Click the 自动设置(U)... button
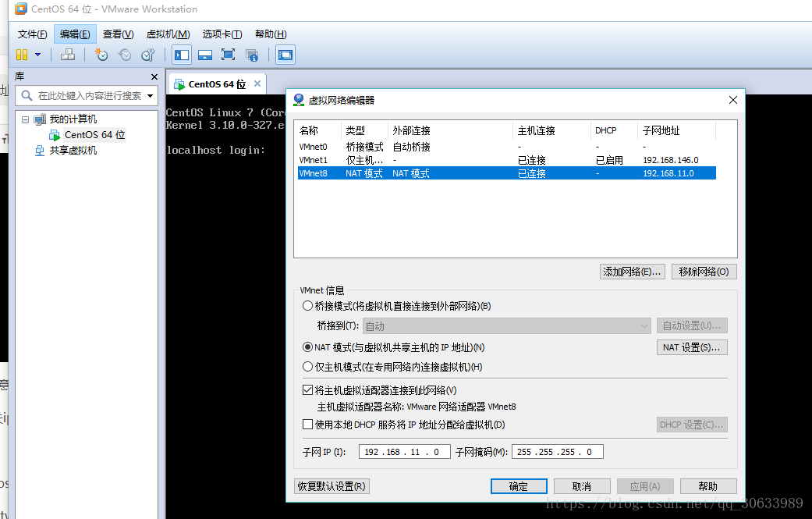Image resolution: width=812 pixels, height=519 pixels. pyautogui.click(x=692, y=325)
